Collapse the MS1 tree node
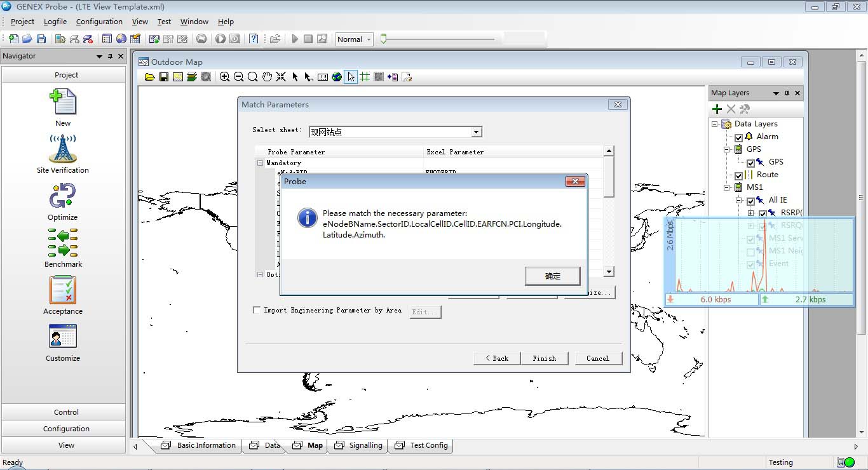 point(727,187)
